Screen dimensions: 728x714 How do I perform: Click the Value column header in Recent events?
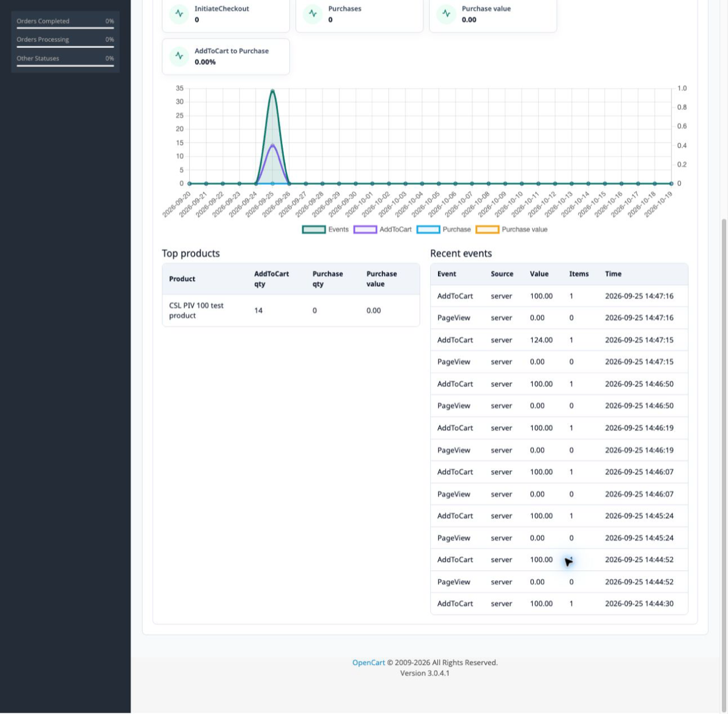pyautogui.click(x=539, y=274)
